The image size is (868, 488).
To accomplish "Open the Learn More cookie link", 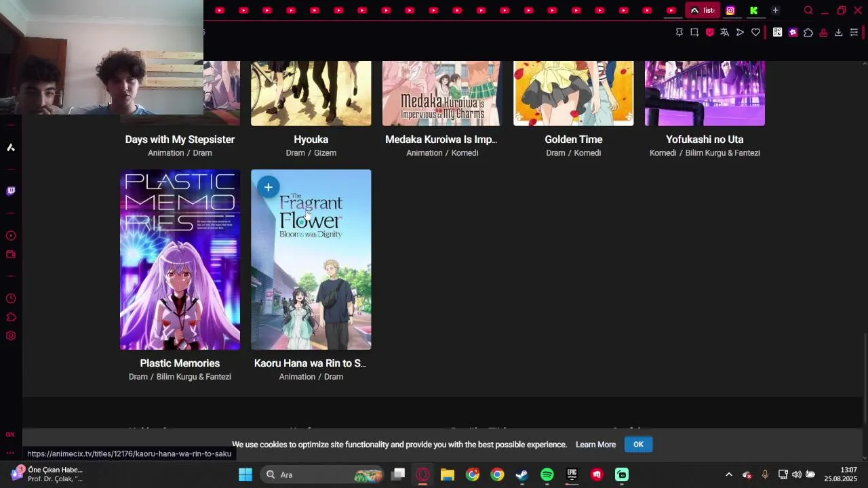I will click(x=595, y=445).
